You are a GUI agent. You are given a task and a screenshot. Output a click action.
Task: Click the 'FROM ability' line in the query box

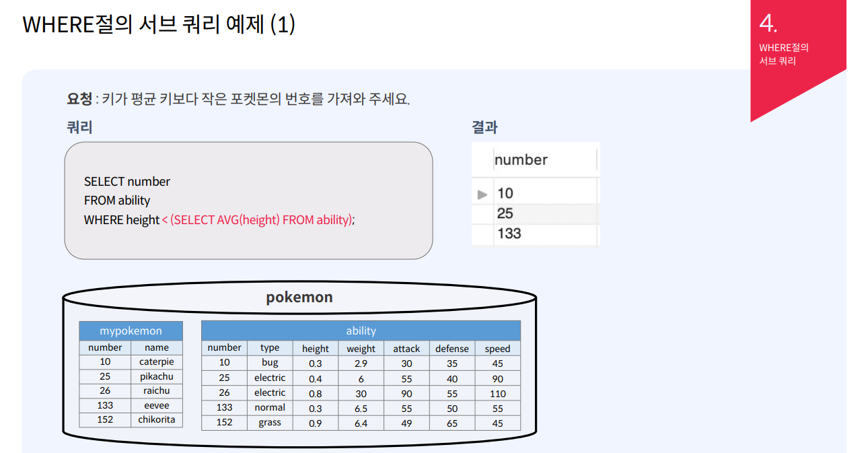117,201
